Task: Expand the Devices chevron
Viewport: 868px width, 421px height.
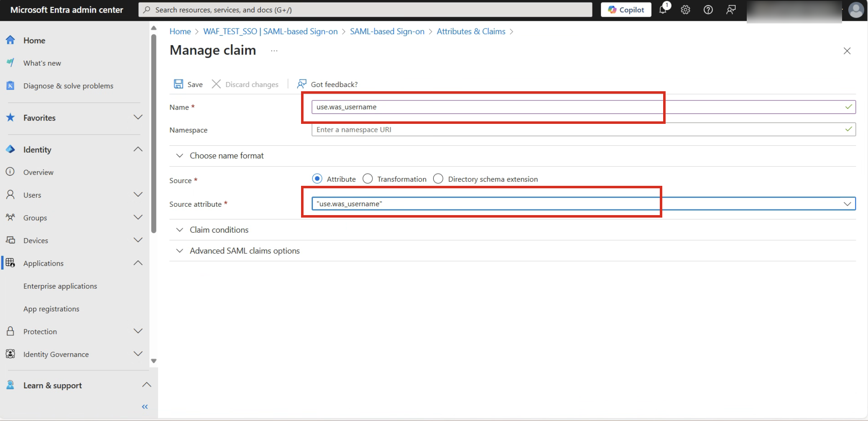Action: tap(138, 240)
